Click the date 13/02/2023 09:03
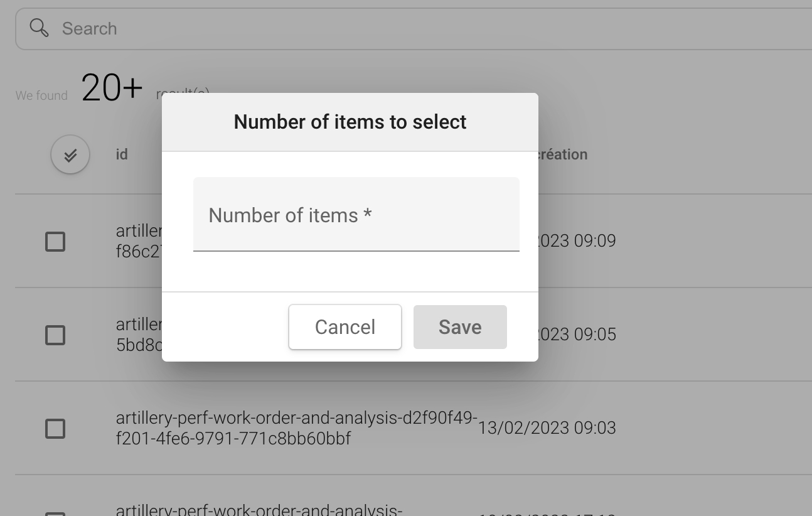The height and width of the screenshot is (516, 812). [547, 428]
